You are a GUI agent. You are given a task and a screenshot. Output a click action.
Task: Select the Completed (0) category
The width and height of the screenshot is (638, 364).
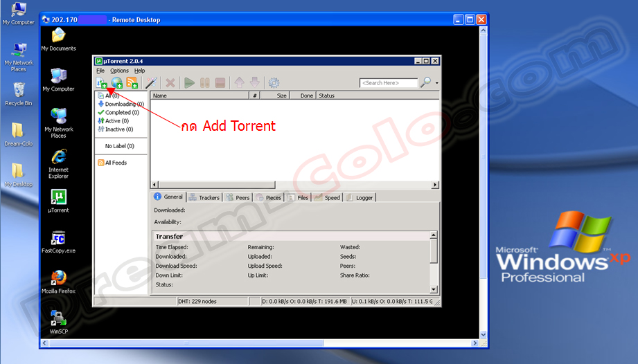pyautogui.click(x=118, y=113)
